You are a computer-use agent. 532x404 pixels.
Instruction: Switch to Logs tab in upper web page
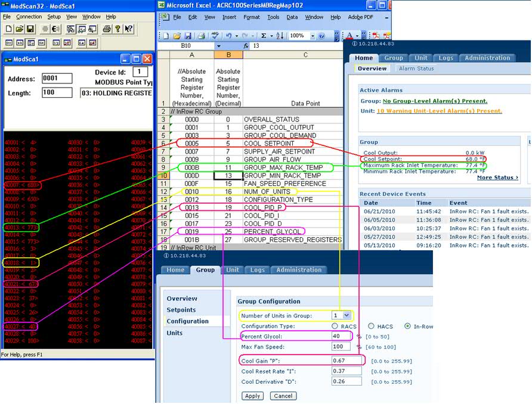(446, 58)
